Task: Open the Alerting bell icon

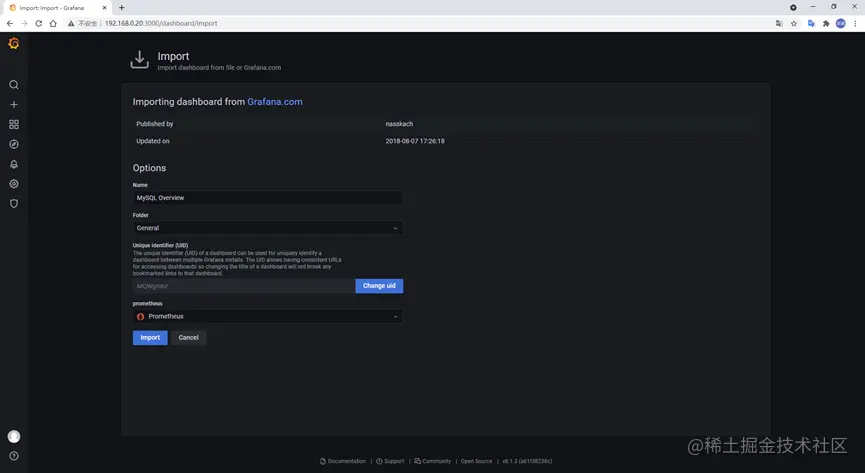Action: [14, 164]
